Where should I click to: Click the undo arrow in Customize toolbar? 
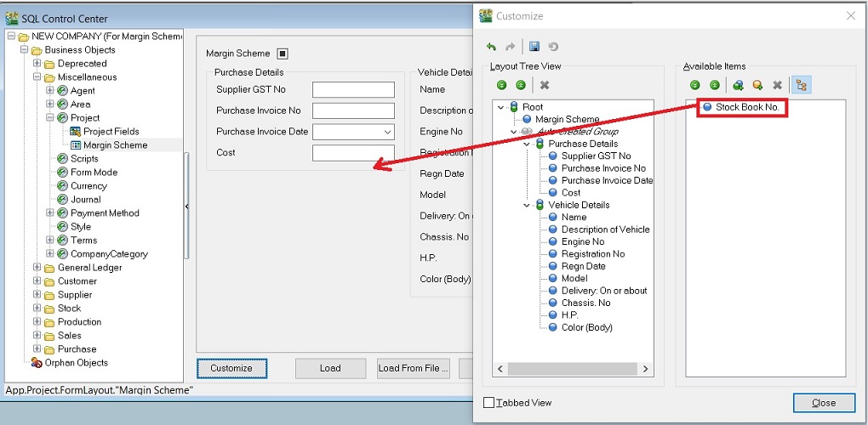tap(492, 47)
